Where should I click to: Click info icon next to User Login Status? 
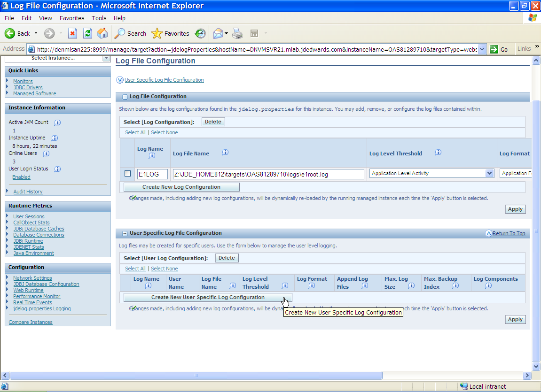tap(58, 169)
